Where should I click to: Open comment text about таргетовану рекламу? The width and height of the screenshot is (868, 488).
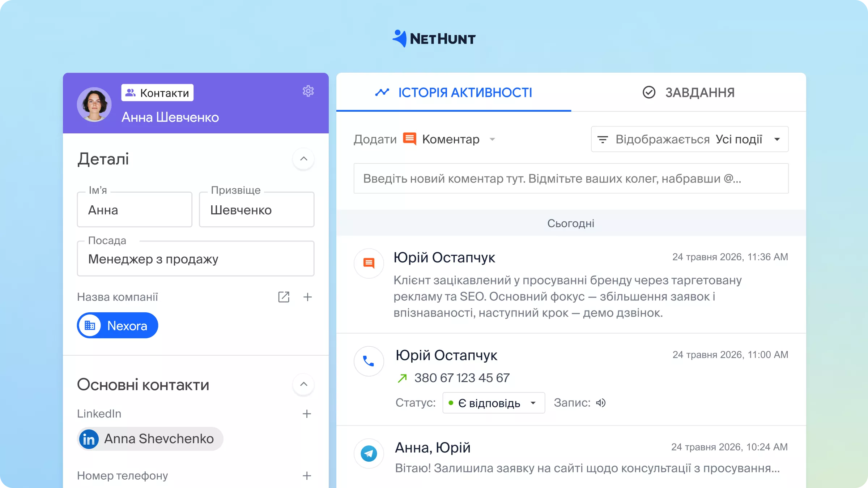coord(567,296)
